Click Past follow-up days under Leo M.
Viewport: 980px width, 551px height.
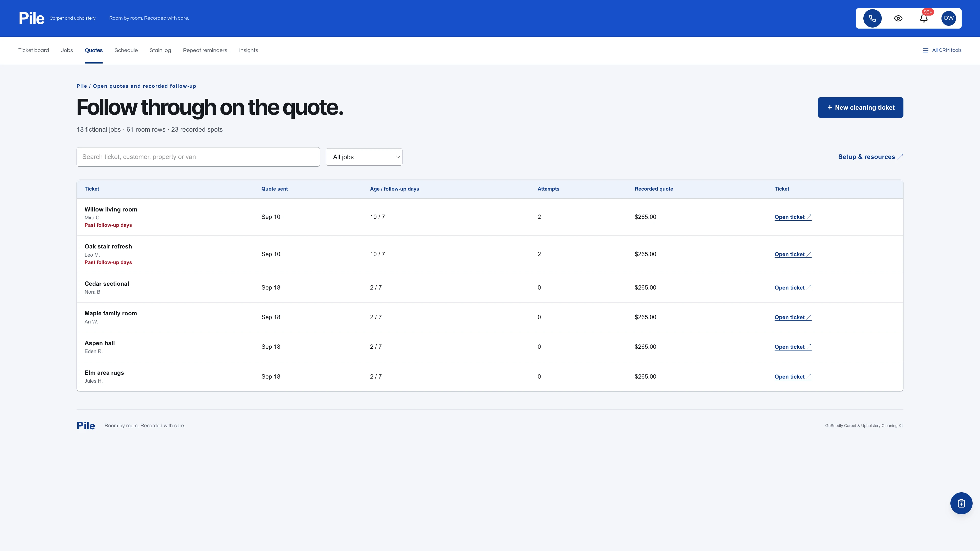[108, 262]
